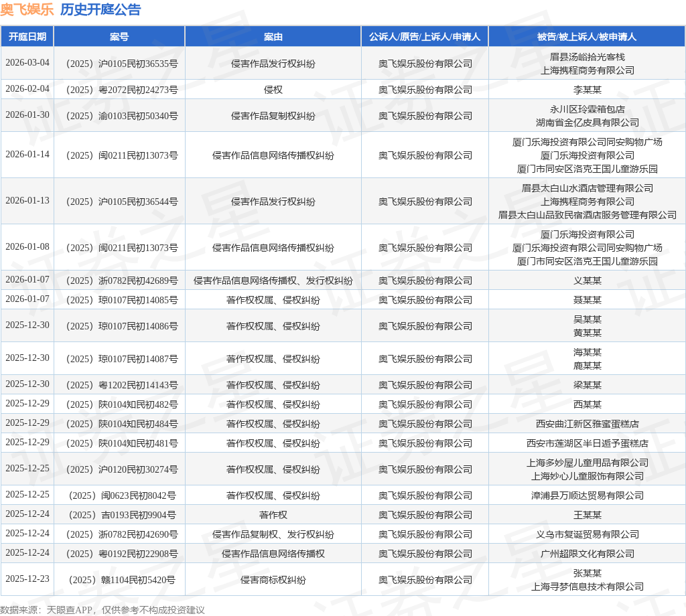Click defendant 眉县太白山水酒店管理有限公司
This screenshot has height=616, width=686.
pos(587,188)
